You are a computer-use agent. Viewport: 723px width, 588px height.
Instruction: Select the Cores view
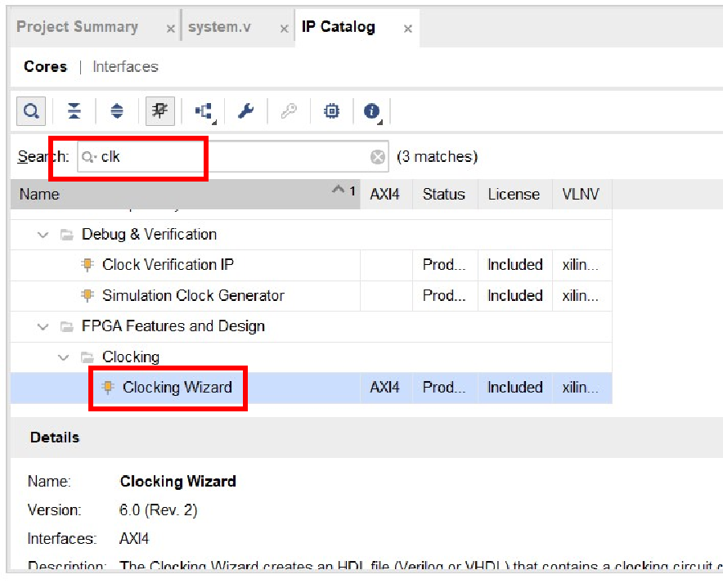coord(46,67)
